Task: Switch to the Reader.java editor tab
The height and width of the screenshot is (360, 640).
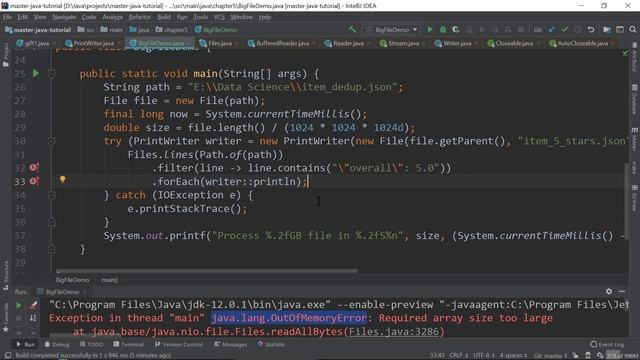Action: click(347, 43)
